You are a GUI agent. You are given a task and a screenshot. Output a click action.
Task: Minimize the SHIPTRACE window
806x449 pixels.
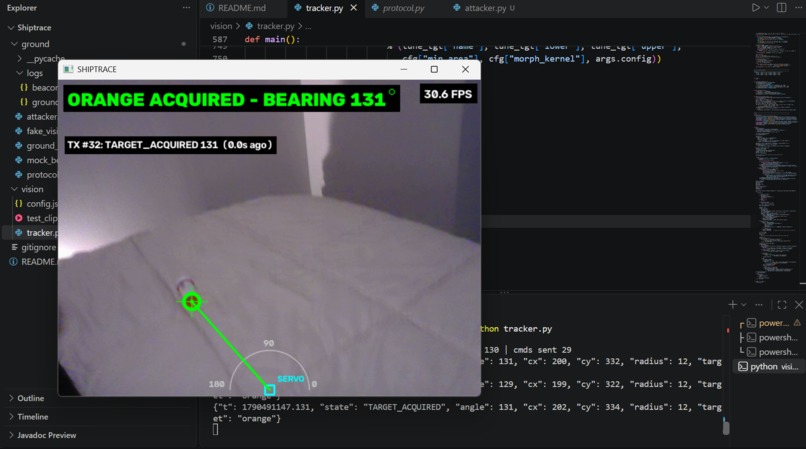(x=404, y=69)
